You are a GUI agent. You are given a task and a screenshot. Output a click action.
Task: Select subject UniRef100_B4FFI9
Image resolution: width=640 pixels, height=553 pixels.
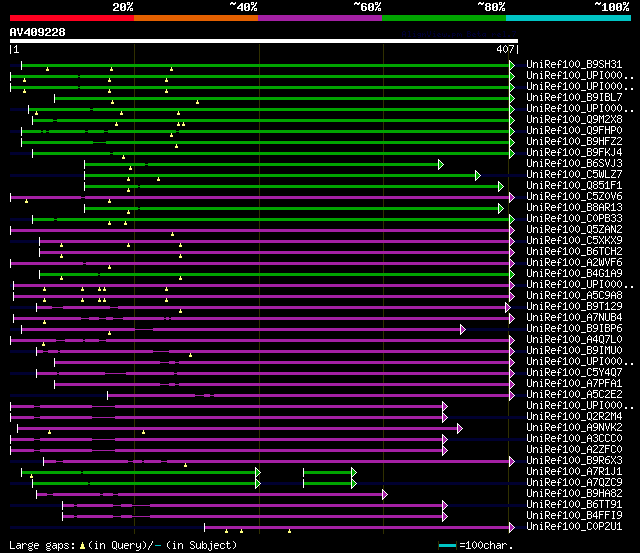pos(574,516)
